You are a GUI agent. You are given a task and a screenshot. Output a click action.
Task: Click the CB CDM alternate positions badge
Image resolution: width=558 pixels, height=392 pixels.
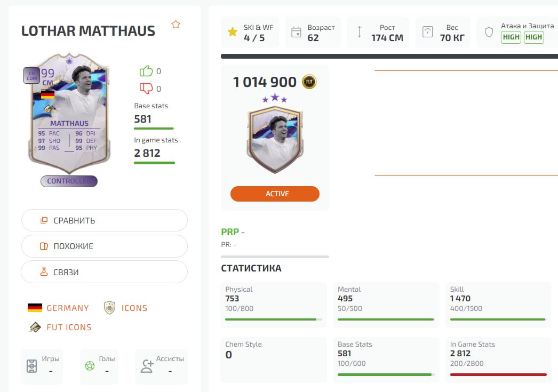(31, 76)
